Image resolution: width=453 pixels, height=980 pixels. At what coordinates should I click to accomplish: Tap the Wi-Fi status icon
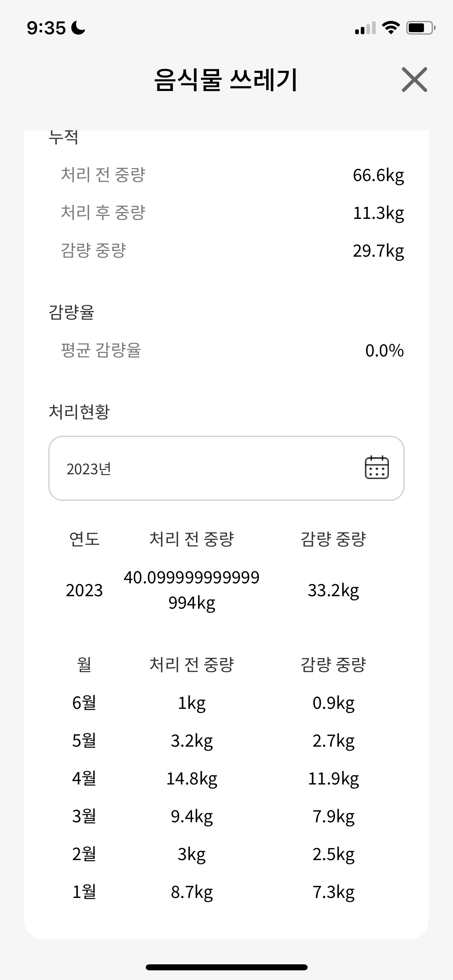(x=390, y=28)
